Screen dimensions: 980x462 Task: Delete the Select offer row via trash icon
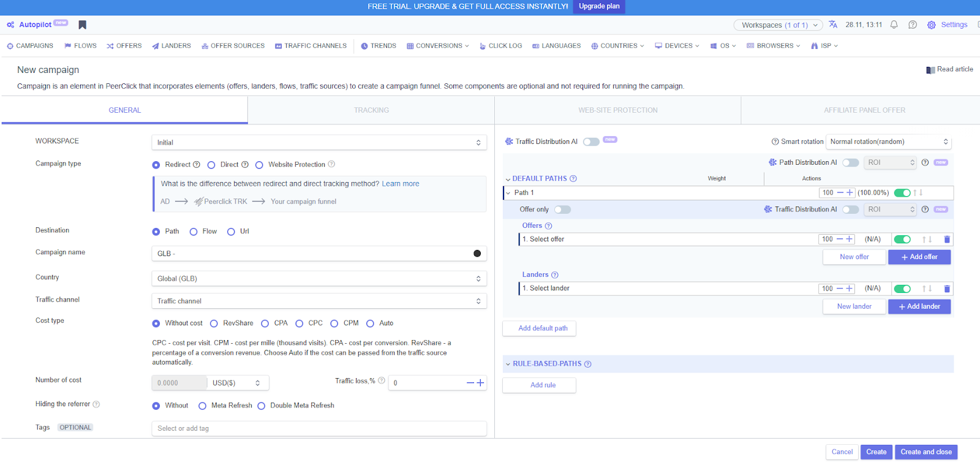tap(947, 240)
